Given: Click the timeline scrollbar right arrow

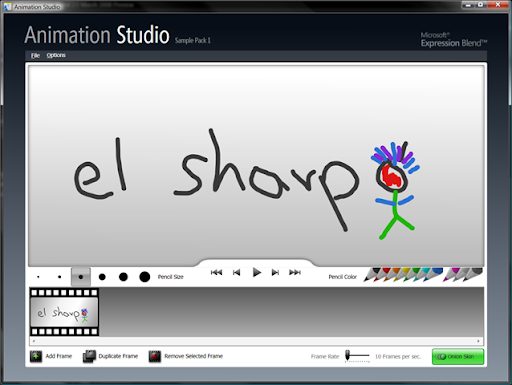Looking at the screenshot, I should pyautogui.click(x=478, y=341).
